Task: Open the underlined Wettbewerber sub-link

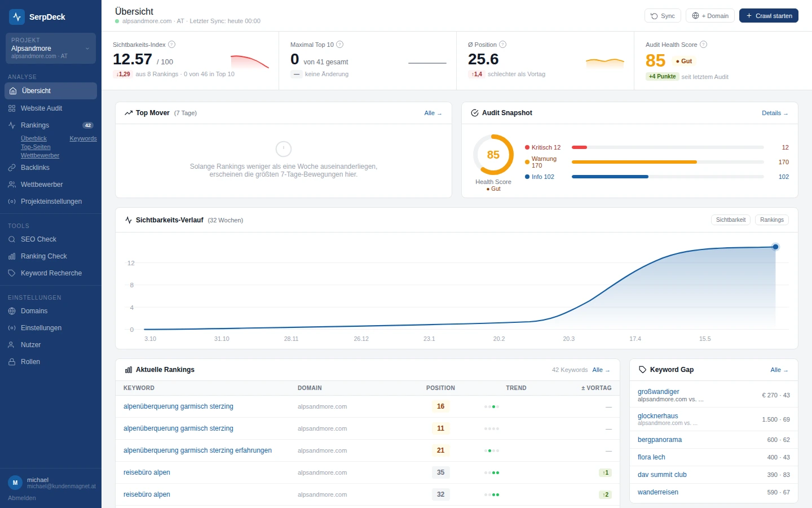Action: click(40, 155)
